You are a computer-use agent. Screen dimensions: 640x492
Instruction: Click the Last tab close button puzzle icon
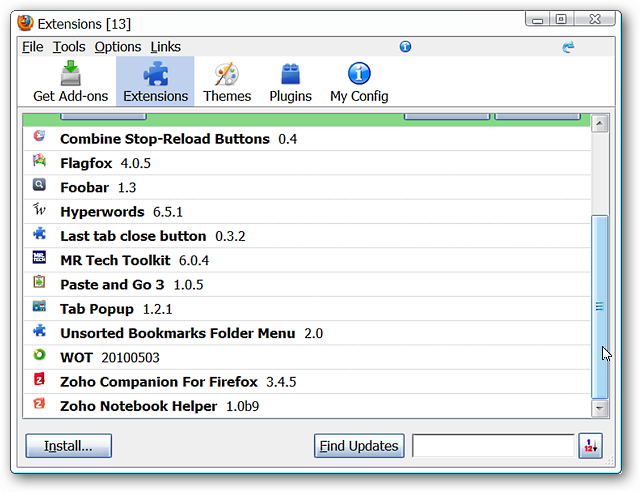click(x=39, y=234)
